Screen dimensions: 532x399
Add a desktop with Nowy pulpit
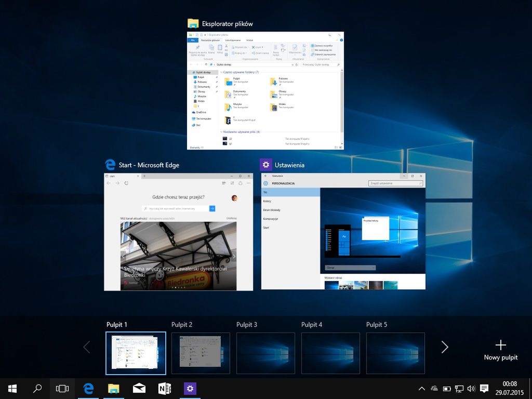pos(500,350)
